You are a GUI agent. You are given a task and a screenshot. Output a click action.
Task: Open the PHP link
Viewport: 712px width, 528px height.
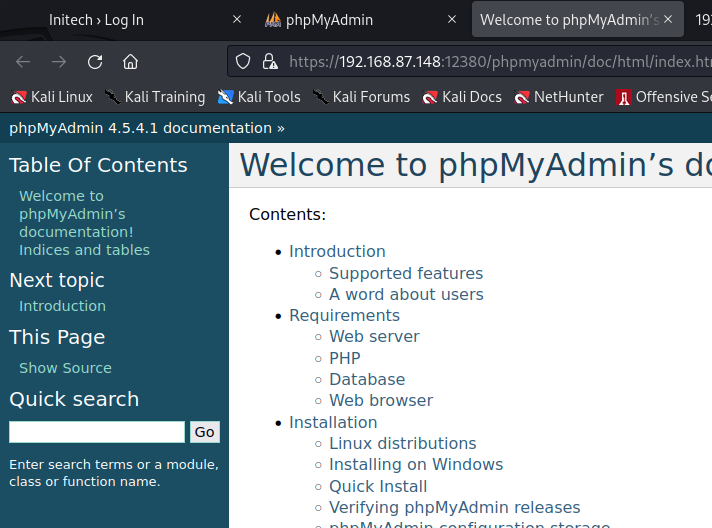point(345,358)
